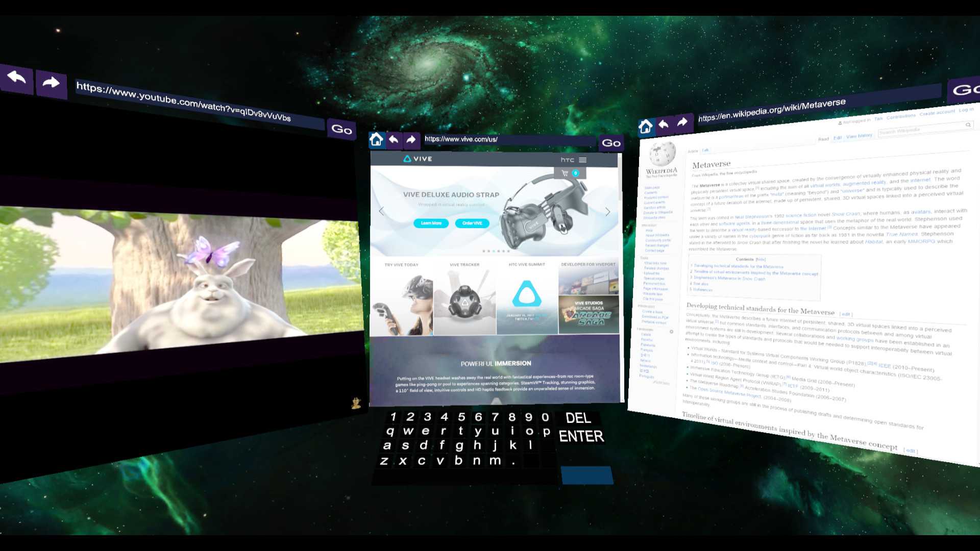Tap the ENTER key on virtual keyboard

581,436
